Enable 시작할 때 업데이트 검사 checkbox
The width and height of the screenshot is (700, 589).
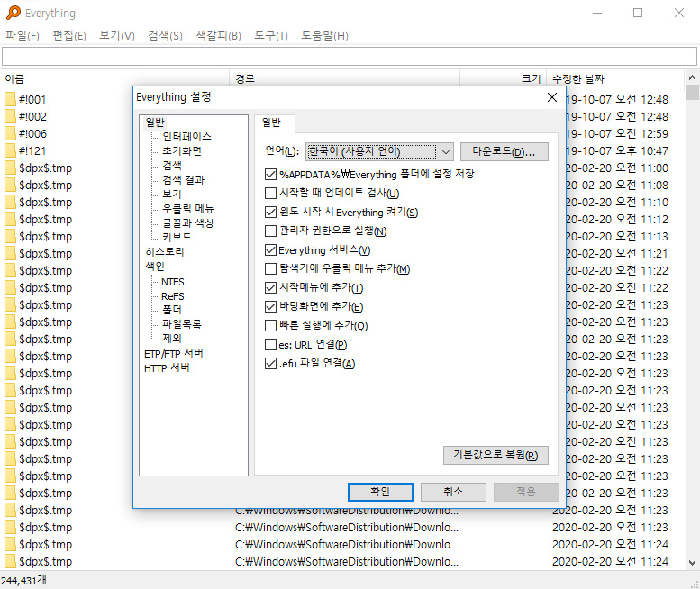coord(270,194)
